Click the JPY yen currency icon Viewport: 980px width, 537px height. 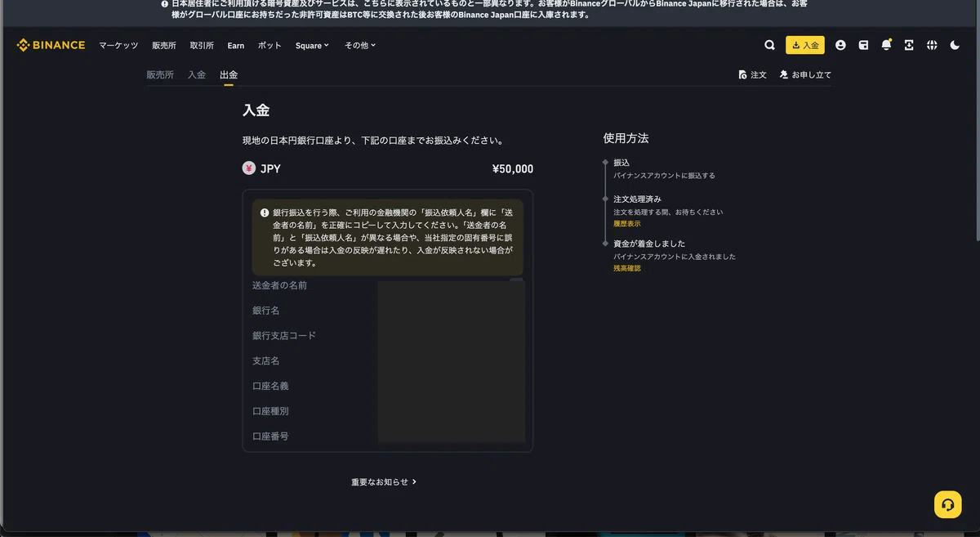pos(249,168)
